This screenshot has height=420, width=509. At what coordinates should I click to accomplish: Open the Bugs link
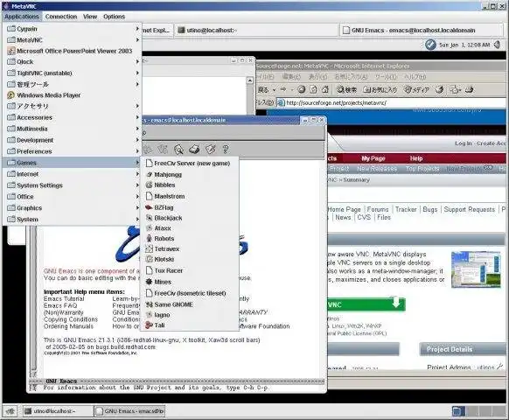click(x=430, y=209)
